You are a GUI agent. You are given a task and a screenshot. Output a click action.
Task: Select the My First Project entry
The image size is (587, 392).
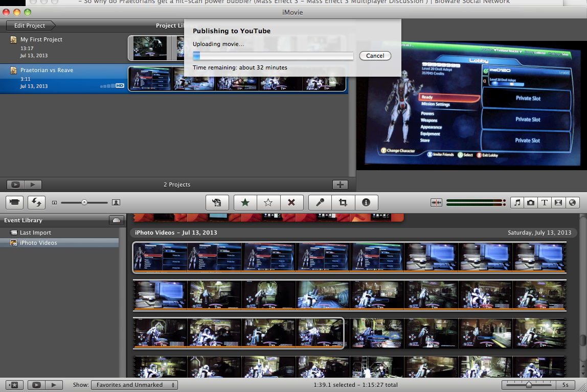click(41, 39)
